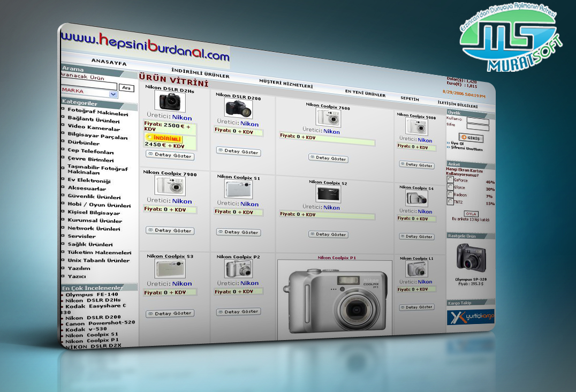View the Nikon Coolpix 5900 camera image
This screenshot has width=576, height=392.
(416, 127)
